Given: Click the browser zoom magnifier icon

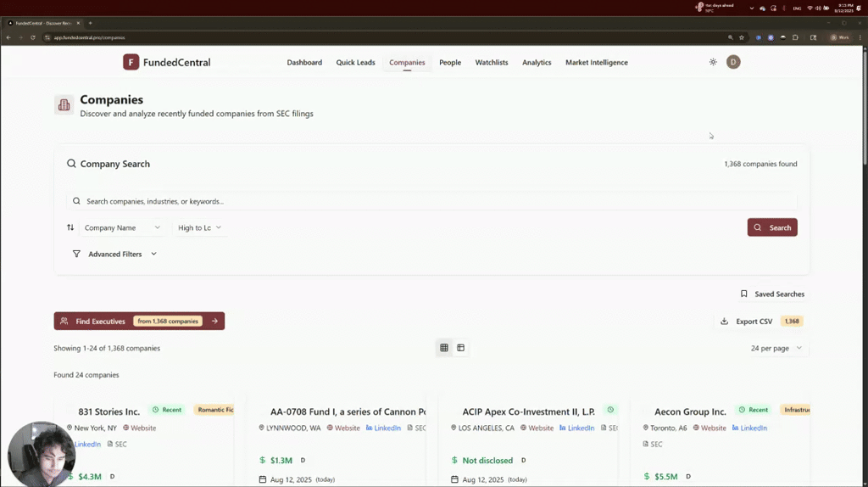Looking at the screenshot, I should (x=730, y=37).
